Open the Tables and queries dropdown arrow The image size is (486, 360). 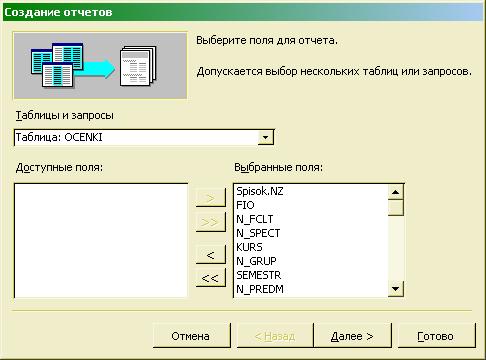265,137
